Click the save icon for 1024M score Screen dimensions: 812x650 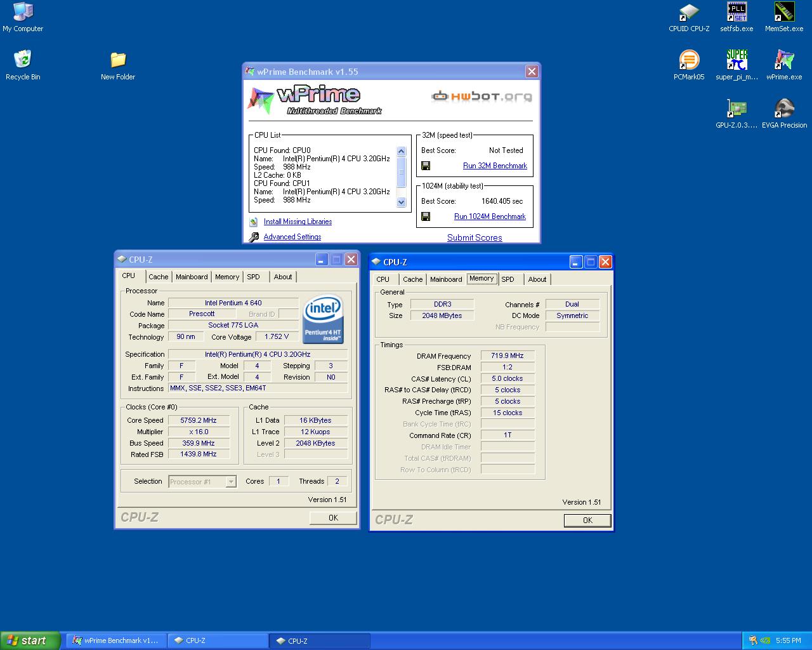click(x=426, y=216)
